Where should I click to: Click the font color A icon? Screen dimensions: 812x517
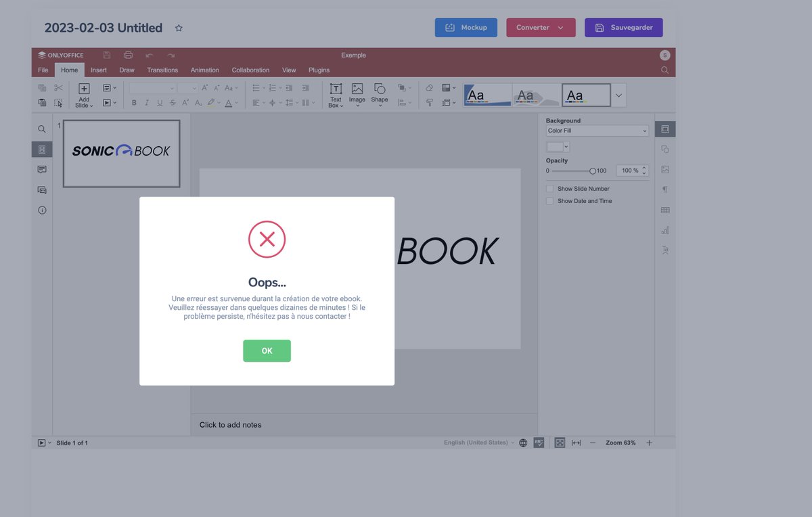(228, 103)
